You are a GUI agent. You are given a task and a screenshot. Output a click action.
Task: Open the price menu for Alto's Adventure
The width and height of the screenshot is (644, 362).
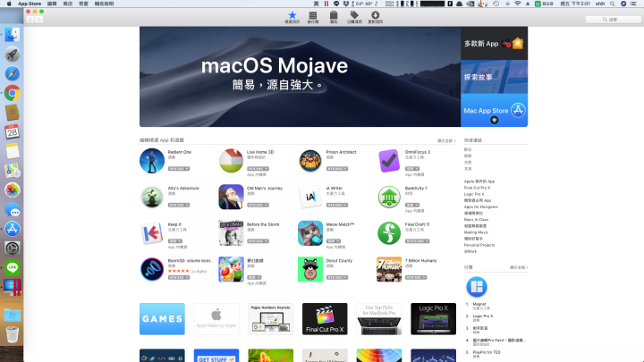179,205
